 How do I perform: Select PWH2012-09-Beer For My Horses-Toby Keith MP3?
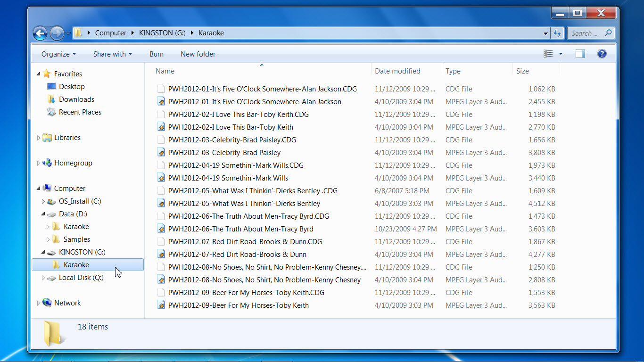[239, 305]
